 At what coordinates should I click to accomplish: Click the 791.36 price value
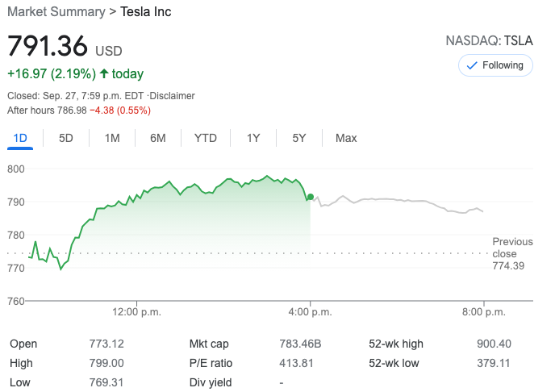[48, 46]
